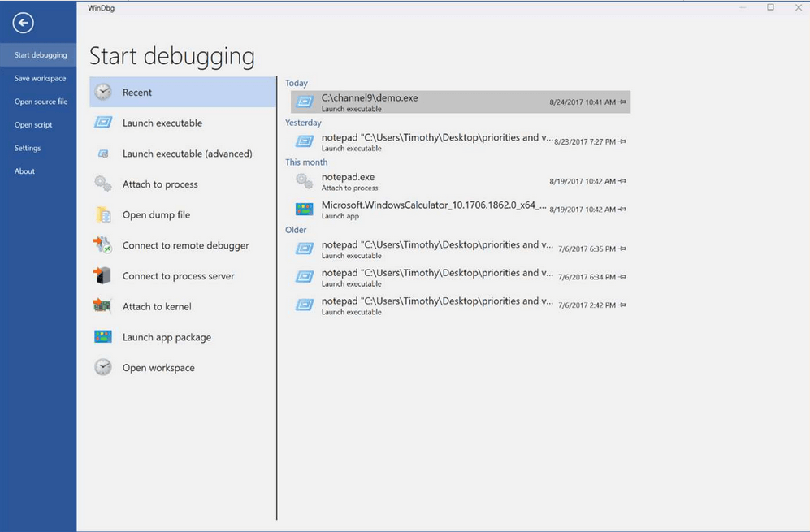Click the Open workspace clock icon
This screenshot has height=532, width=810.
coord(103,368)
